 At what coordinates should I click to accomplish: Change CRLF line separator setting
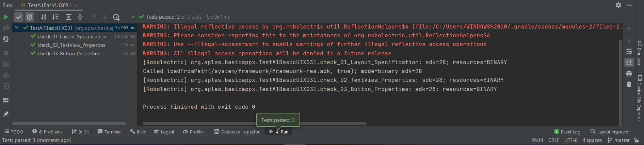(553, 140)
